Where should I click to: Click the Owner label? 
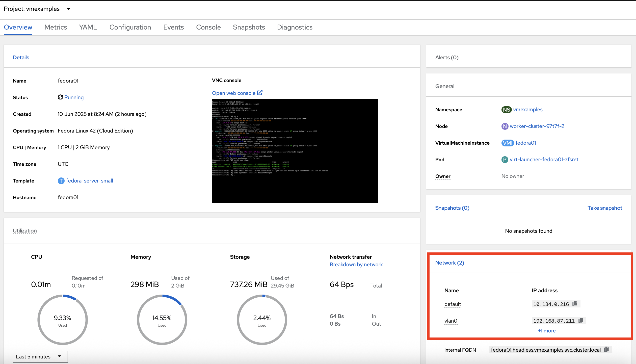click(x=443, y=176)
